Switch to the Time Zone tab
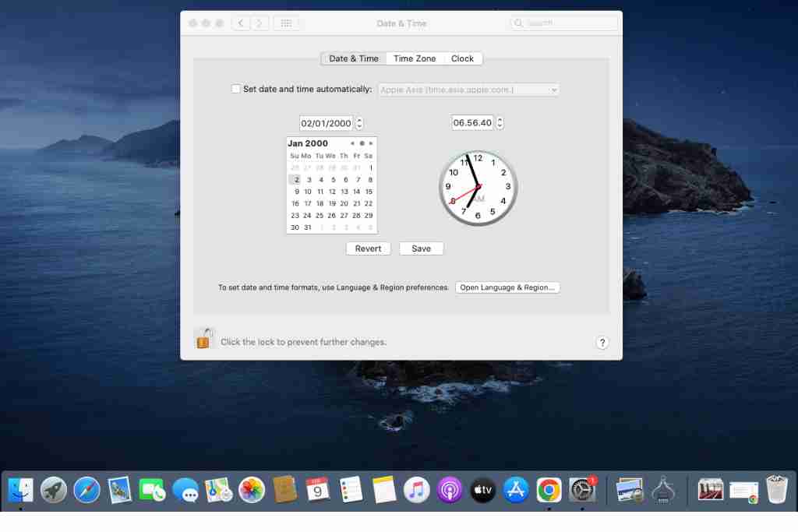The image size is (798, 532). (x=415, y=58)
